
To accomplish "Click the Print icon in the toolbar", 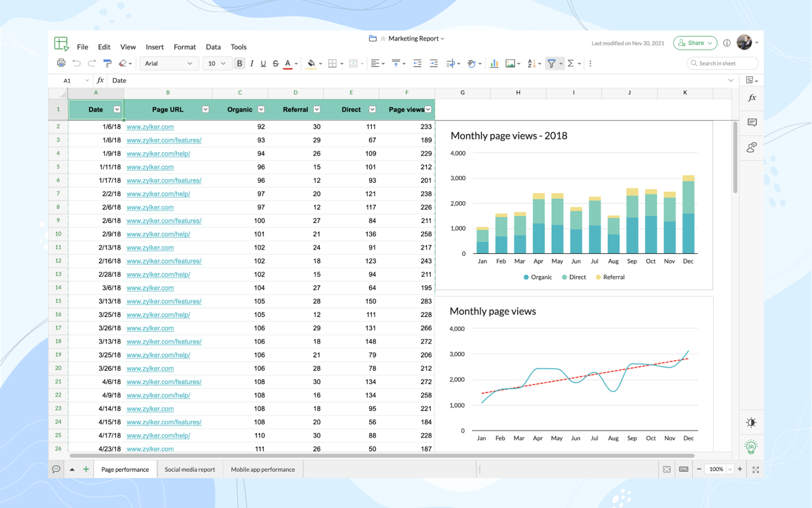I will [x=61, y=63].
